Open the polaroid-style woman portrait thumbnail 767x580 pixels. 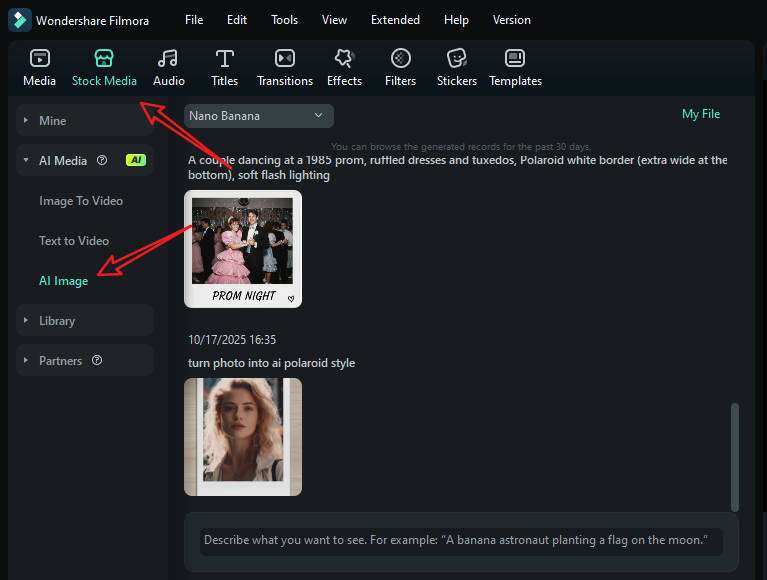click(243, 437)
